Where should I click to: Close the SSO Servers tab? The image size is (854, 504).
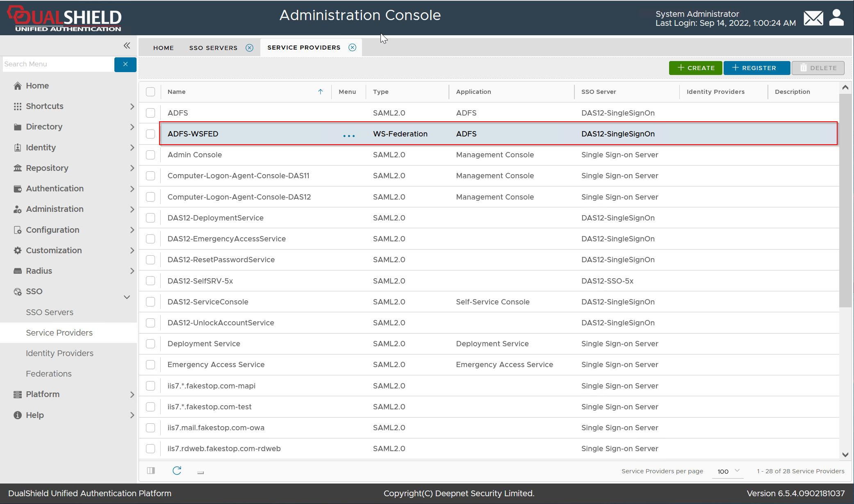coord(249,48)
